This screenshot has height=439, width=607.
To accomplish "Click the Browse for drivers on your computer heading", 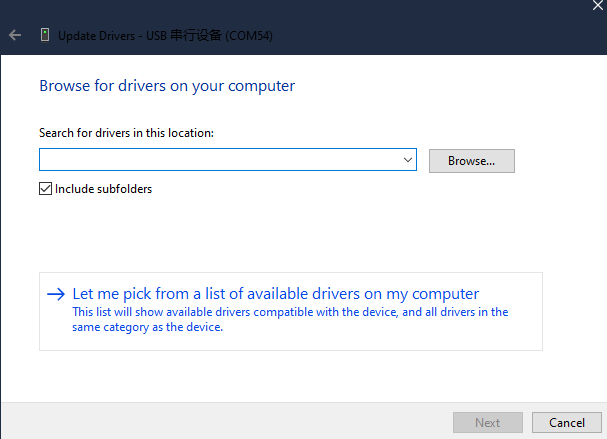I will coord(167,86).
